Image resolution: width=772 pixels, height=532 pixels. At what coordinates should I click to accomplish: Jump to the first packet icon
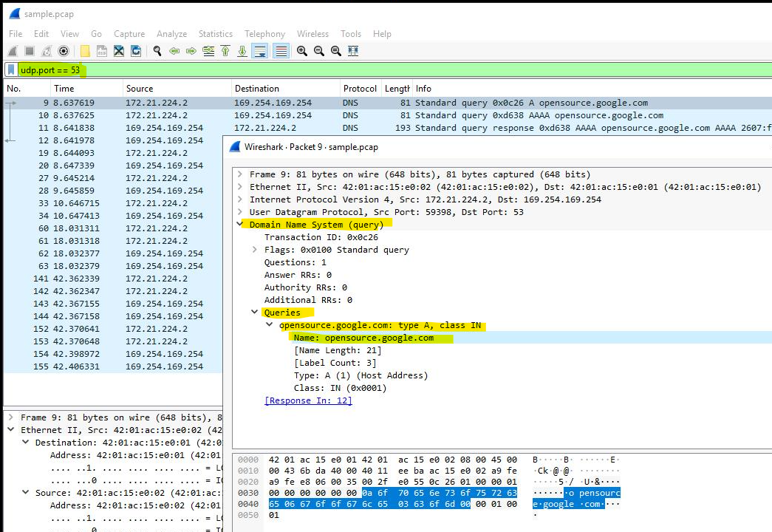click(225, 51)
